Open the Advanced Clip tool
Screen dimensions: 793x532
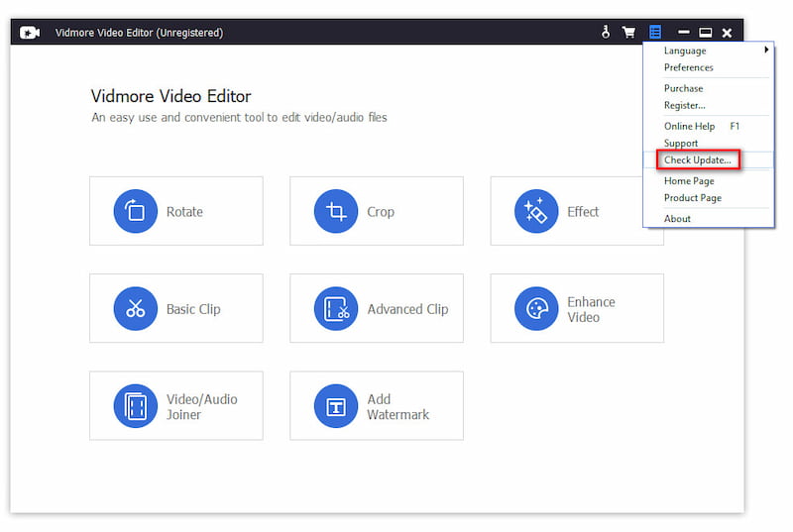point(336,309)
